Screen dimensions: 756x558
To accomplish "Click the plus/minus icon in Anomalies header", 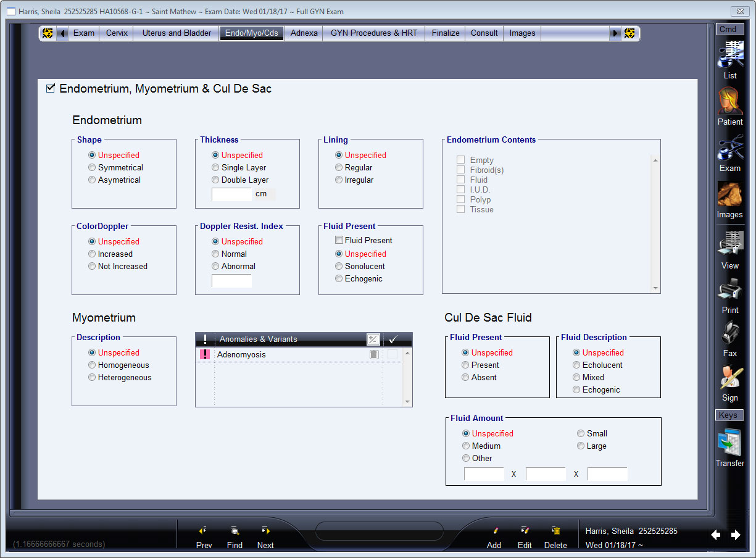I will (373, 339).
